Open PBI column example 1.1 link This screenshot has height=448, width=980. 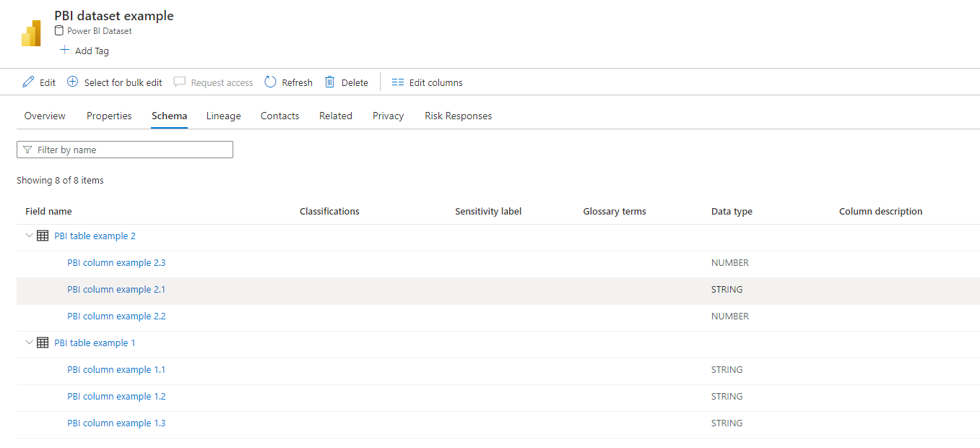pyautogui.click(x=116, y=370)
